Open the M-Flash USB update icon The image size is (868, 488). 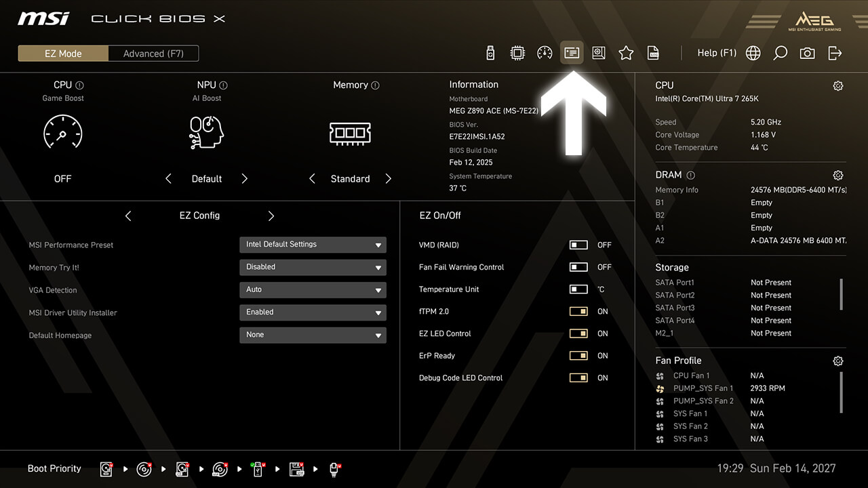491,53
